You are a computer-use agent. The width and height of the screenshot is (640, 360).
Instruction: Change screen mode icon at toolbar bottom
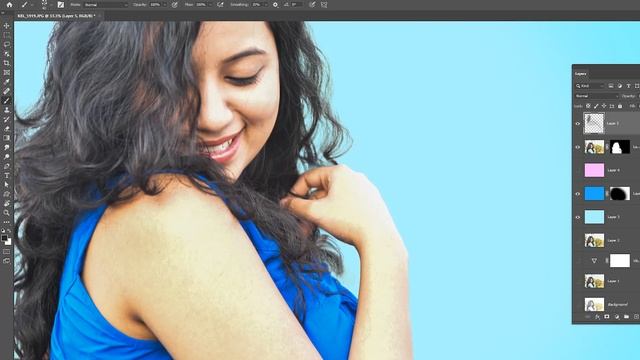click(7, 261)
